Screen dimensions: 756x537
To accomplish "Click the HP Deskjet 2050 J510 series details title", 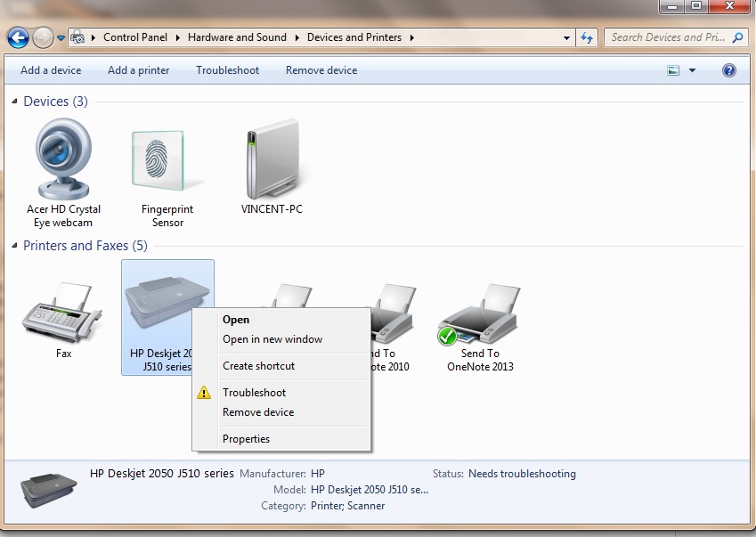I will (161, 474).
